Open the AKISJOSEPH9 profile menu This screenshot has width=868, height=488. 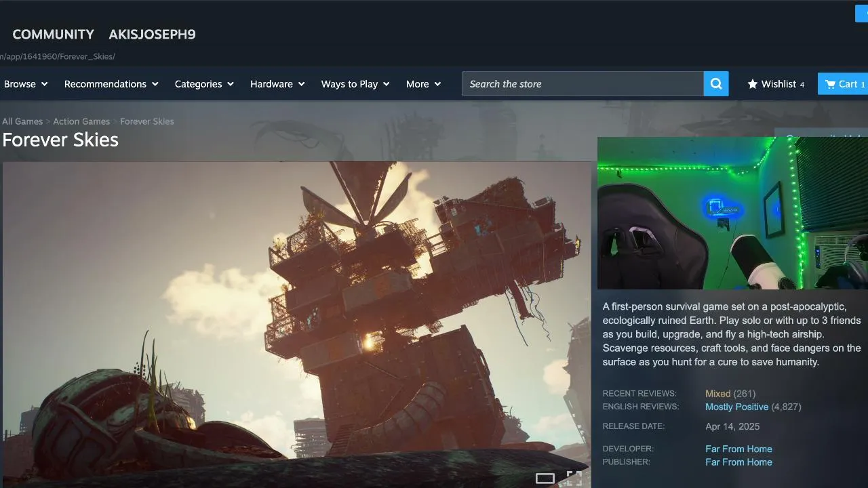pyautogui.click(x=152, y=35)
